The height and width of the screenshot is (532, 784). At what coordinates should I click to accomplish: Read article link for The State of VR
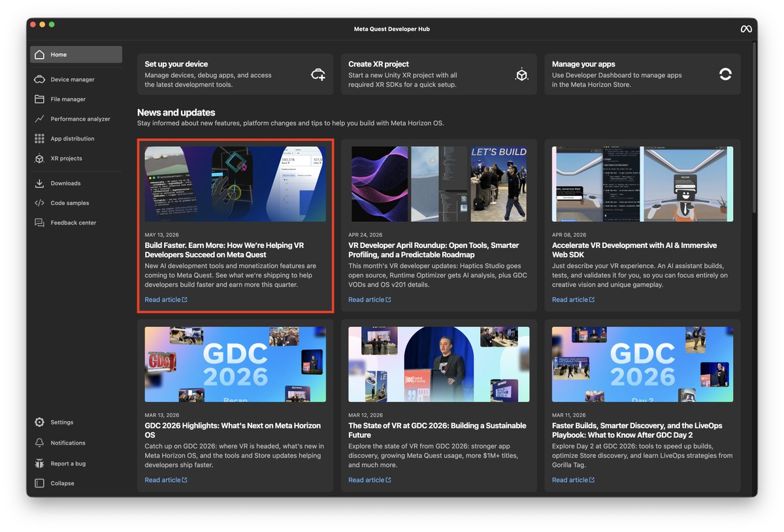pyautogui.click(x=370, y=480)
